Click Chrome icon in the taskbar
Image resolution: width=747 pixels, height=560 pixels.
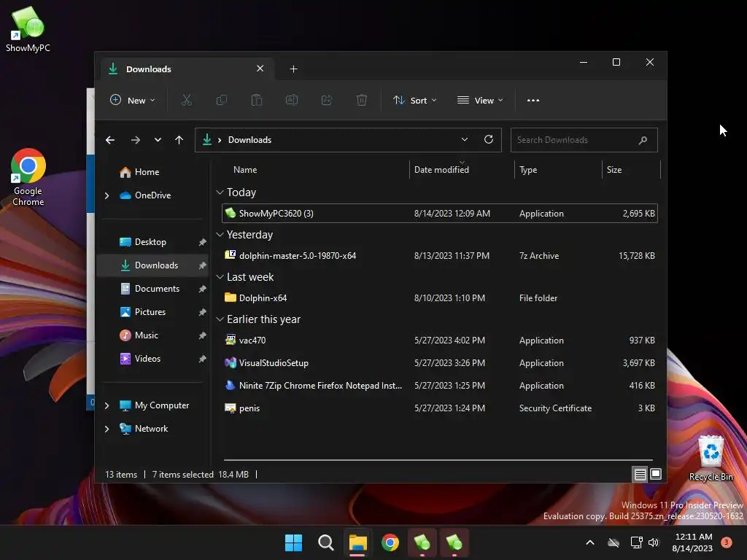[x=390, y=542]
